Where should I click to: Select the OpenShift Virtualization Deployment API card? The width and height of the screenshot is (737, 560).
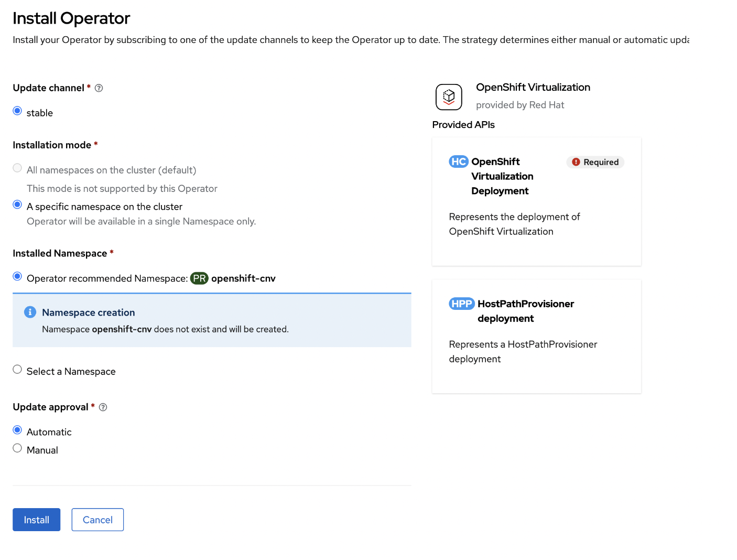coord(536,201)
